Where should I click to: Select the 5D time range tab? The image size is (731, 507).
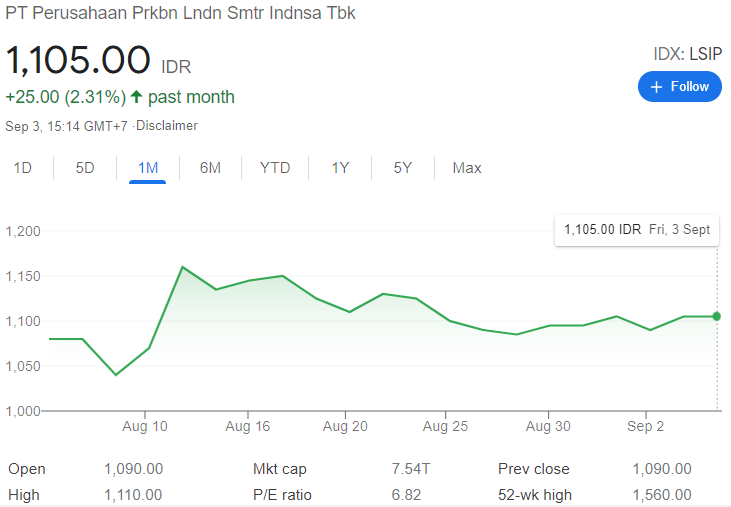85,168
